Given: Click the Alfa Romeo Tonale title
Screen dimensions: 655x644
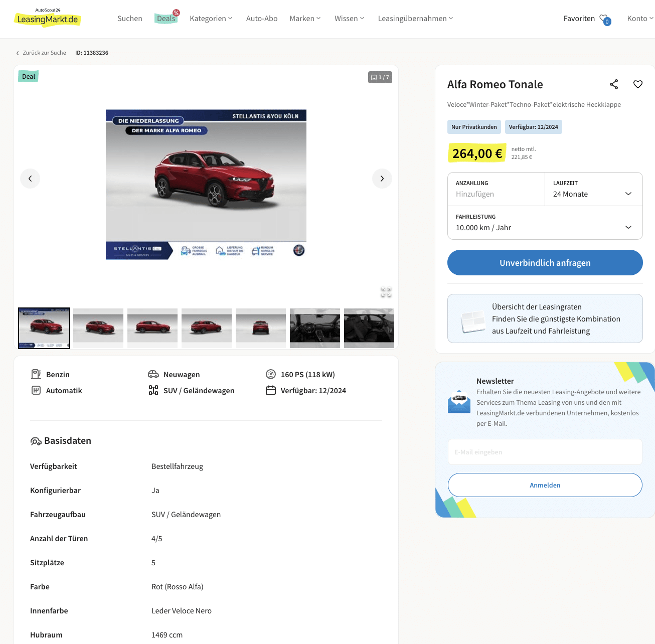Looking at the screenshot, I should 495,84.
